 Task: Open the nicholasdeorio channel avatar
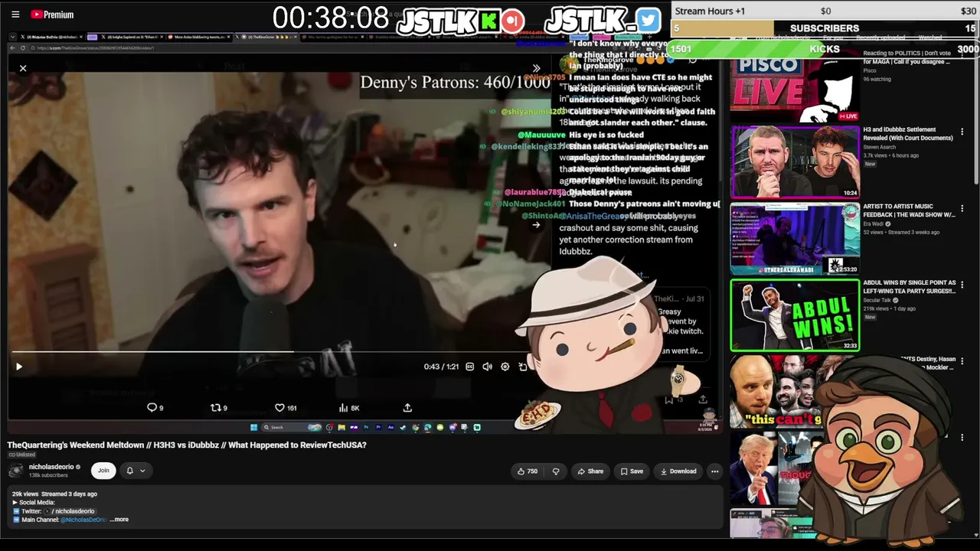click(x=15, y=471)
